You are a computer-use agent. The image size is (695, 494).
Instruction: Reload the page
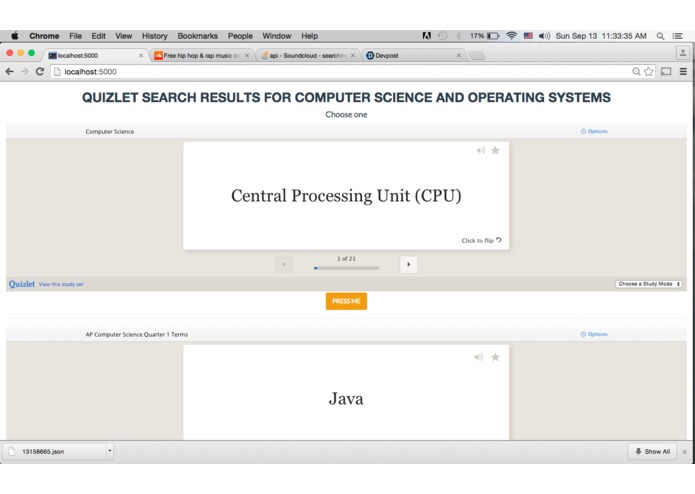pyautogui.click(x=40, y=71)
